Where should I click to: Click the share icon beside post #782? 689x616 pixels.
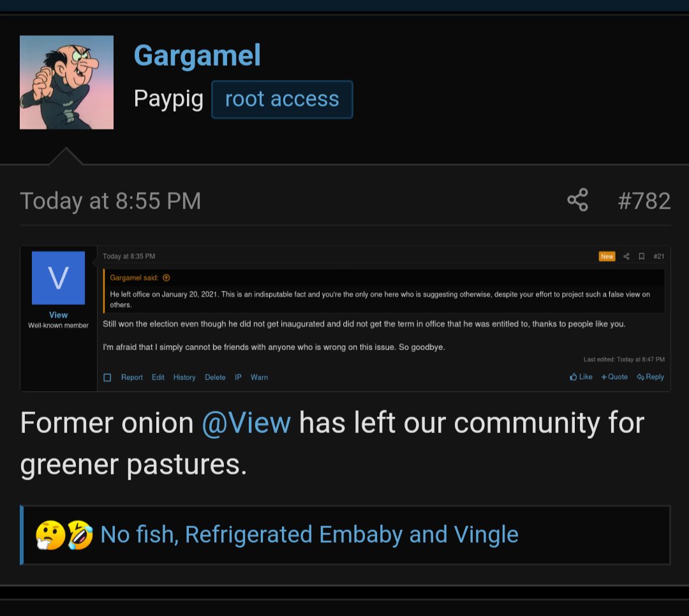pyautogui.click(x=577, y=200)
